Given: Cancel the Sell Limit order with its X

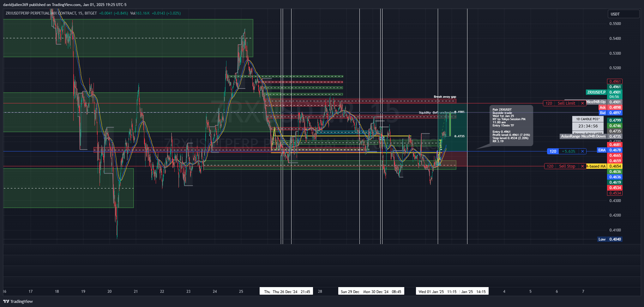Looking at the screenshot, I should 582,103.
